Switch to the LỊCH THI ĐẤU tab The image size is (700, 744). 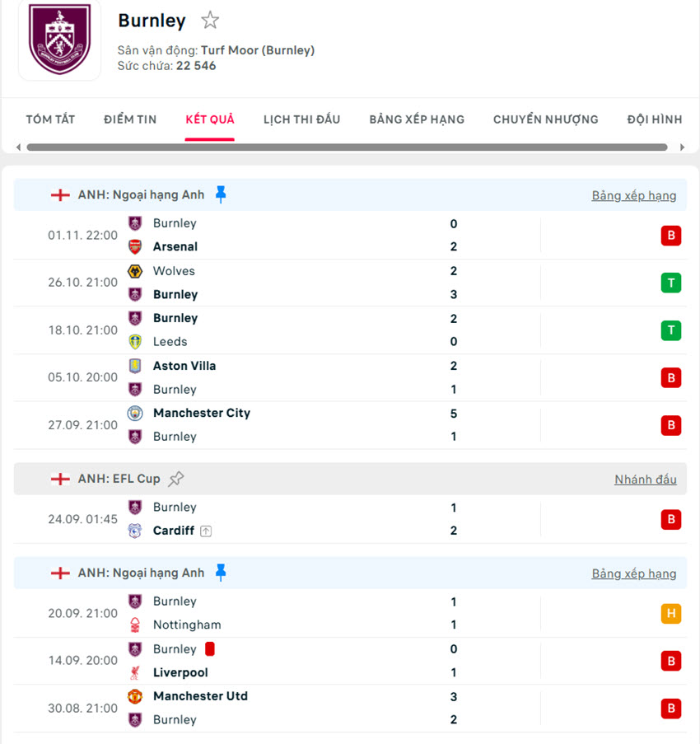pos(300,119)
